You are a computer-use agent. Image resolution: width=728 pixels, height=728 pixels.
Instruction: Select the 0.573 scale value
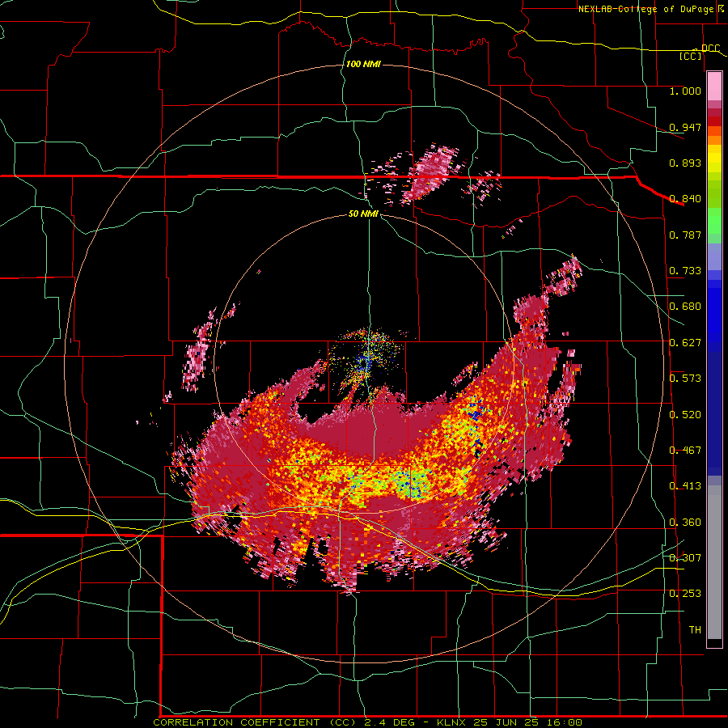[685, 379]
